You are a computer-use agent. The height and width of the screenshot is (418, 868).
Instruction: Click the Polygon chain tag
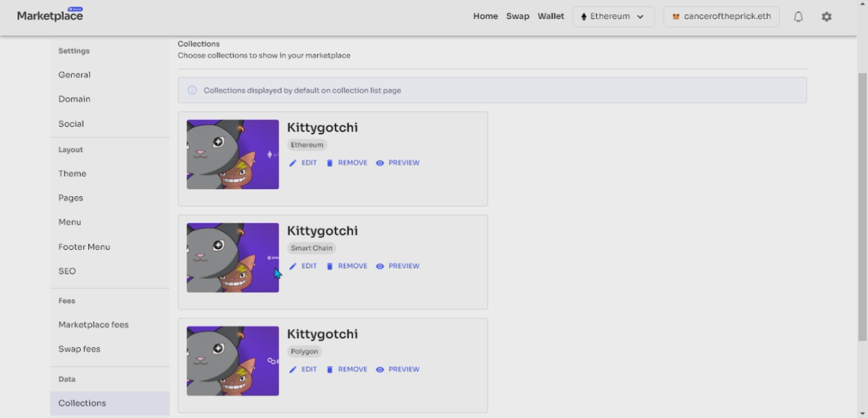(304, 351)
